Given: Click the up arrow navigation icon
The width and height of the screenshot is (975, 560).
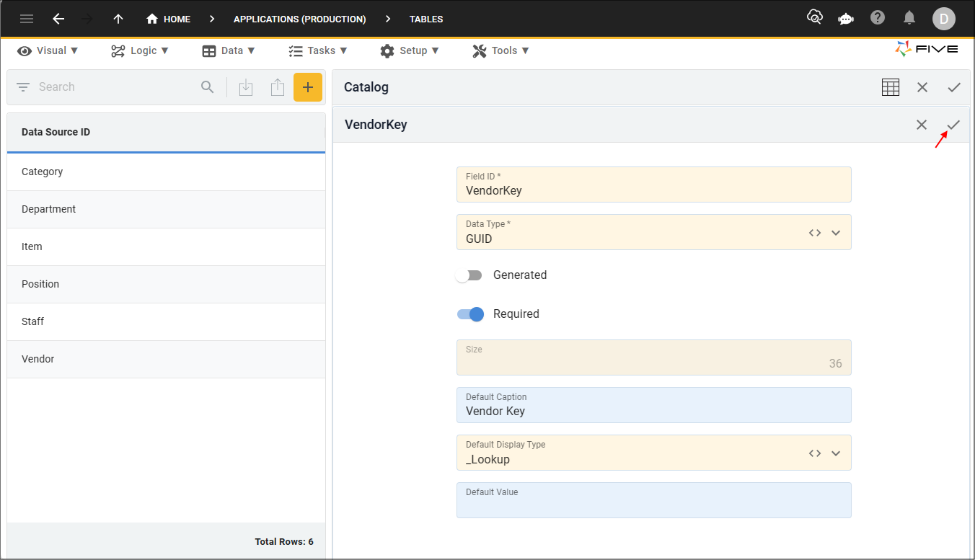Looking at the screenshot, I should click(118, 19).
